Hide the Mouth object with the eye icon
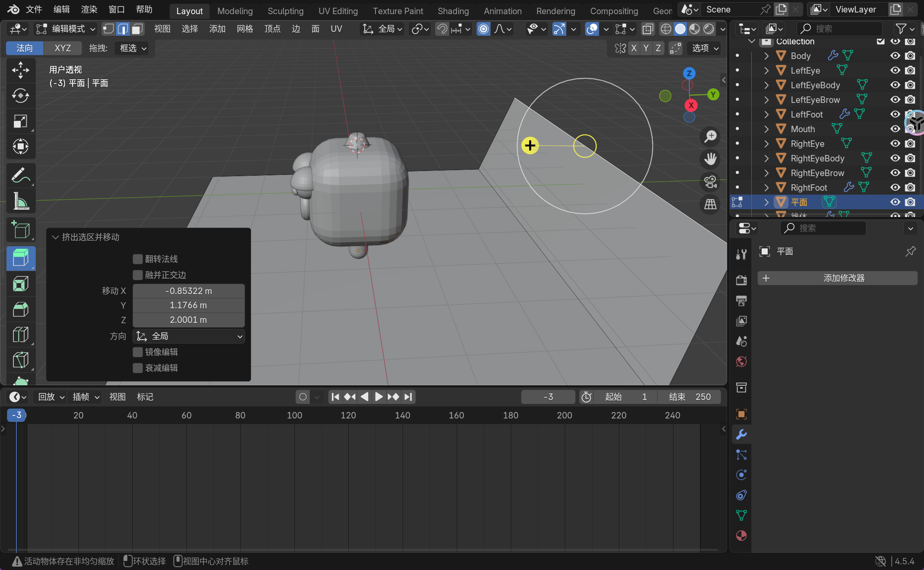The height and width of the screenshot is (570, 924). [895, 129]
